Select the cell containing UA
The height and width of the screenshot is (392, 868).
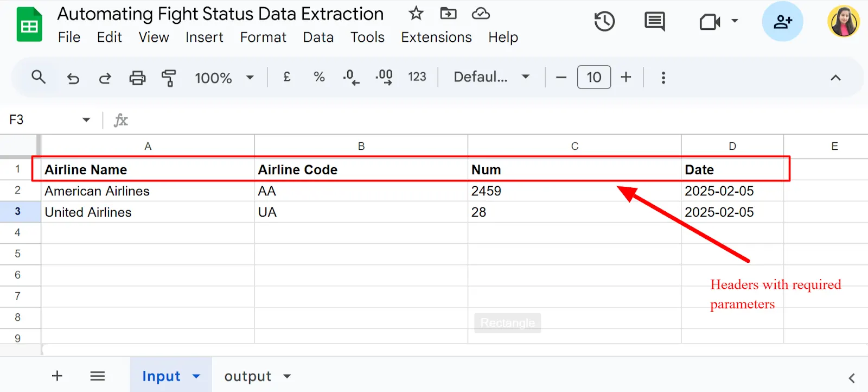point(361,212)
